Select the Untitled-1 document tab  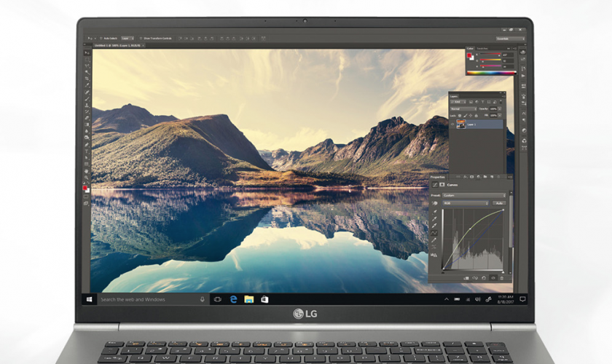119,46
